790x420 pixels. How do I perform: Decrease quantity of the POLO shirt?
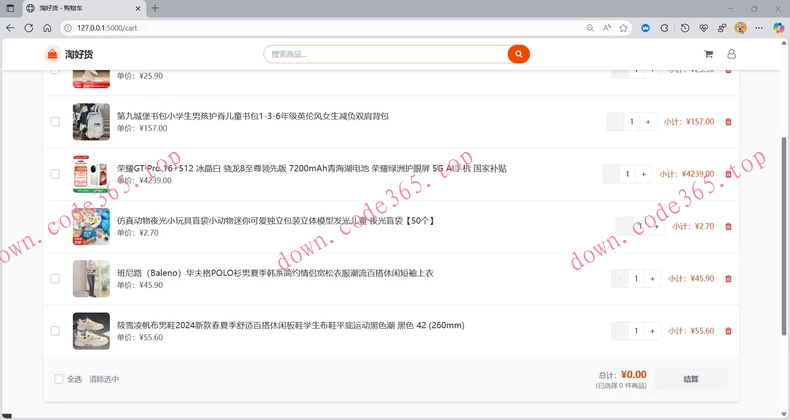pos(620,278)
